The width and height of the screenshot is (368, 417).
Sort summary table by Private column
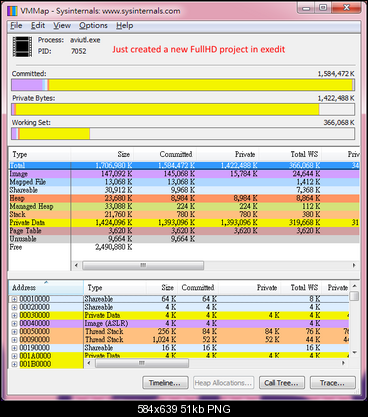pos(227,154)
